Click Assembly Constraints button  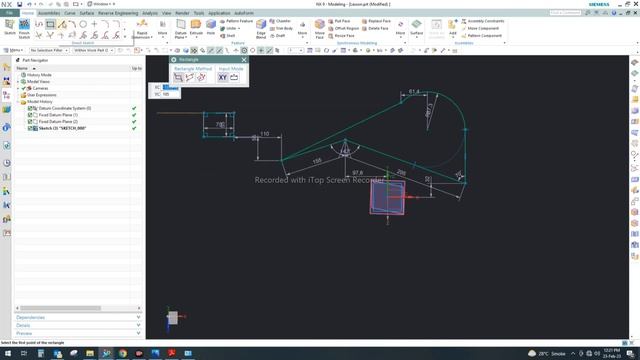[482, 21]
